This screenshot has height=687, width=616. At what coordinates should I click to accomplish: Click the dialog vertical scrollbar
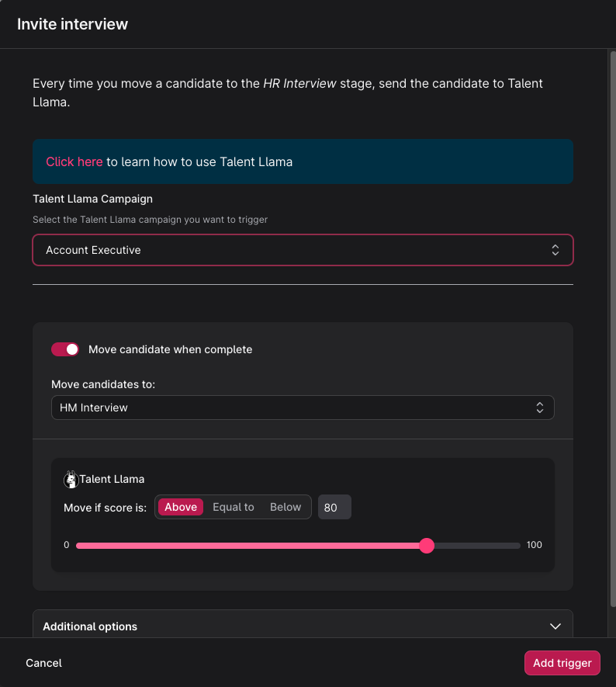(612, 328)
